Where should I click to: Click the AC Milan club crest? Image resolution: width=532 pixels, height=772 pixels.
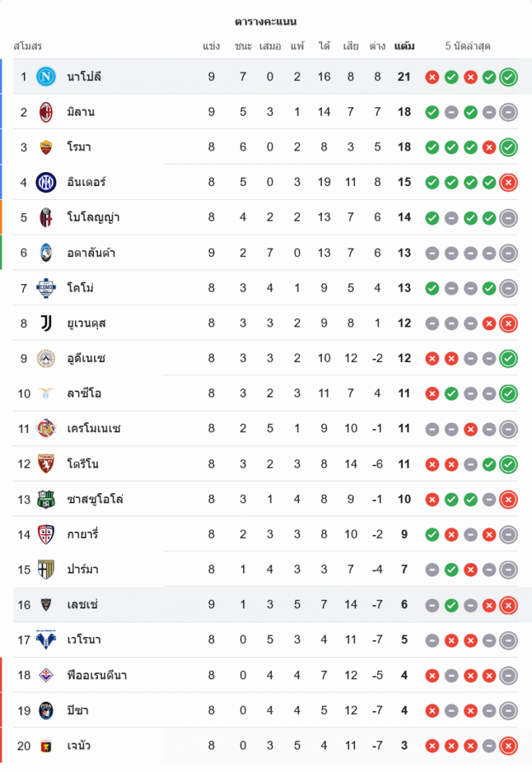click(x=46, y=112)
